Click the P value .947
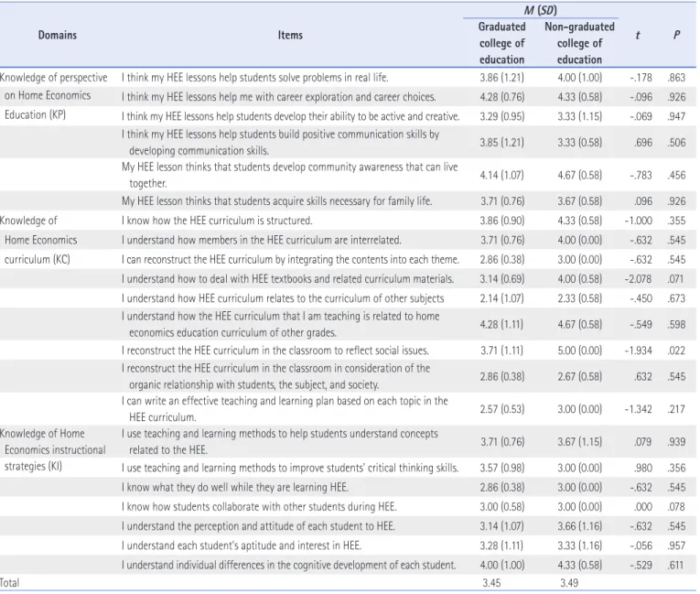This screenshot has width=700, height=594. click(x=676, y=116)
